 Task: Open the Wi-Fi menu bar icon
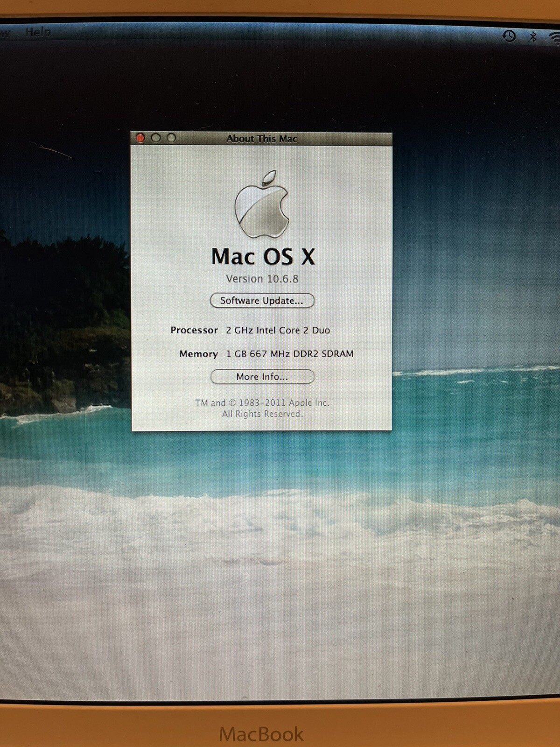tap(554, 37)
